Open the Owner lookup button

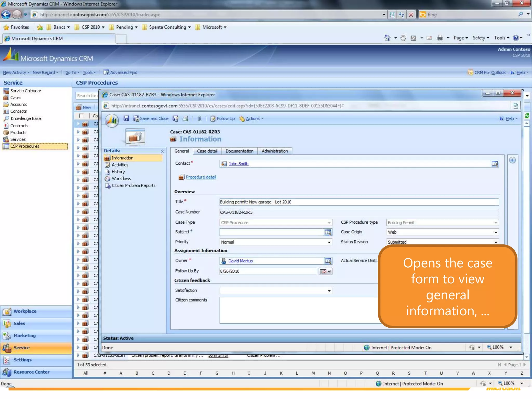(x=328, y=261)
